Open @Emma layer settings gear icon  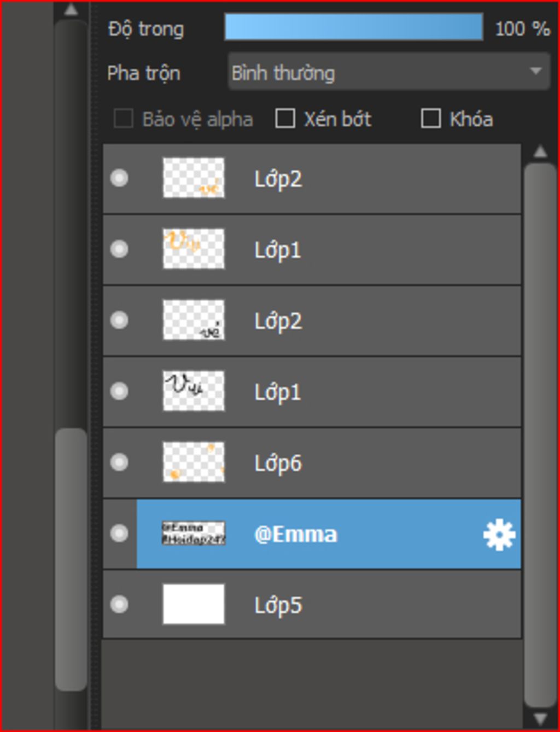[499, 535]
